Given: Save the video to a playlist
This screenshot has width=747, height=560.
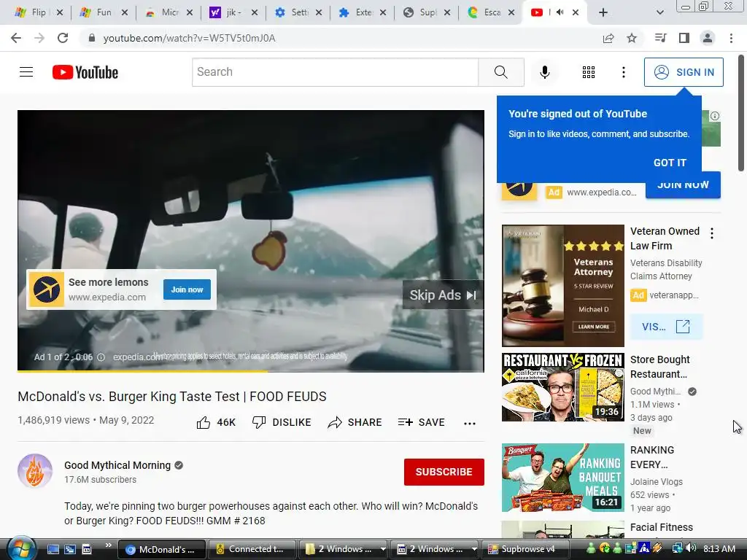Looking at the screenshot, I should tap(422, 422).
